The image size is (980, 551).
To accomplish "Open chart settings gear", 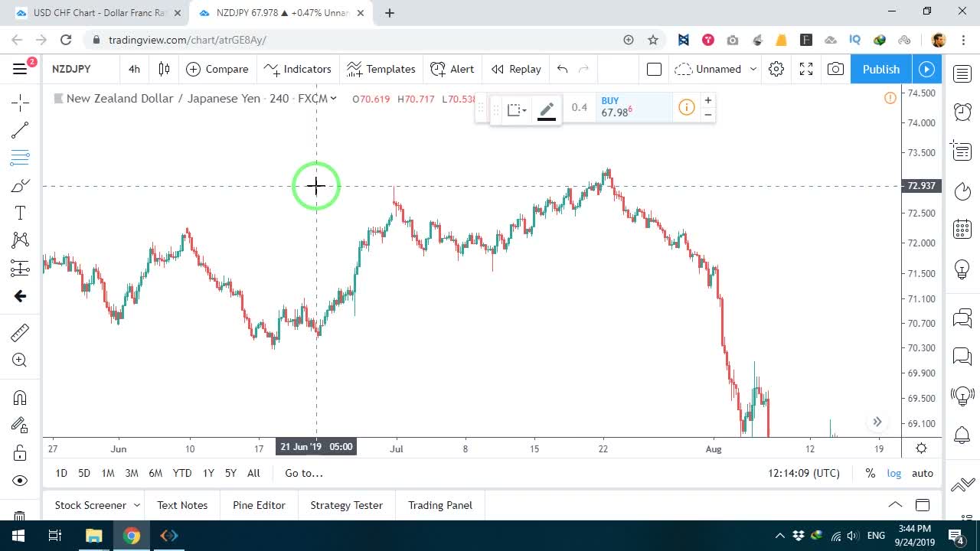I will click(776, 69).
